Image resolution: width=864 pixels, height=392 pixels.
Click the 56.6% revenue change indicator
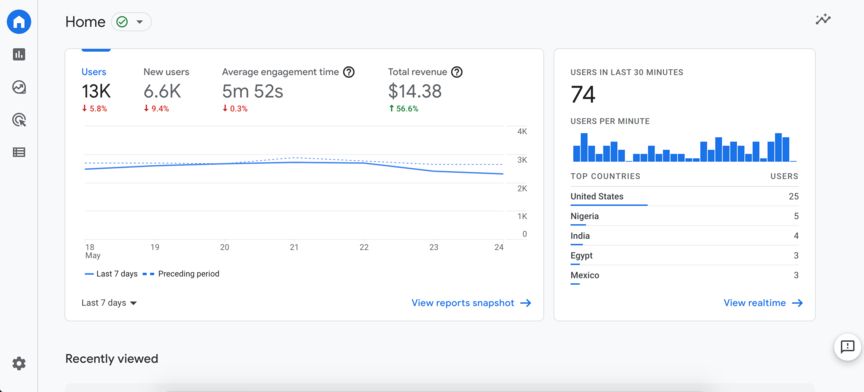point(403,109)
